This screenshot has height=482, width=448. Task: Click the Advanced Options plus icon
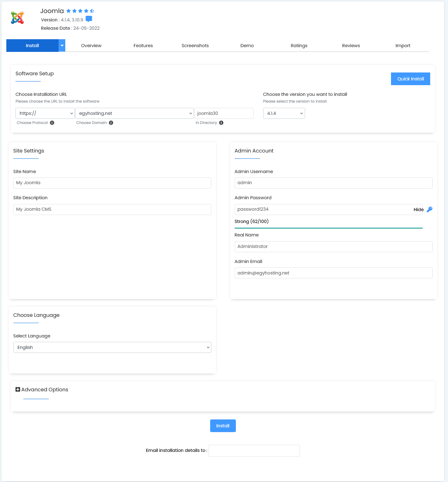point(18,390)
